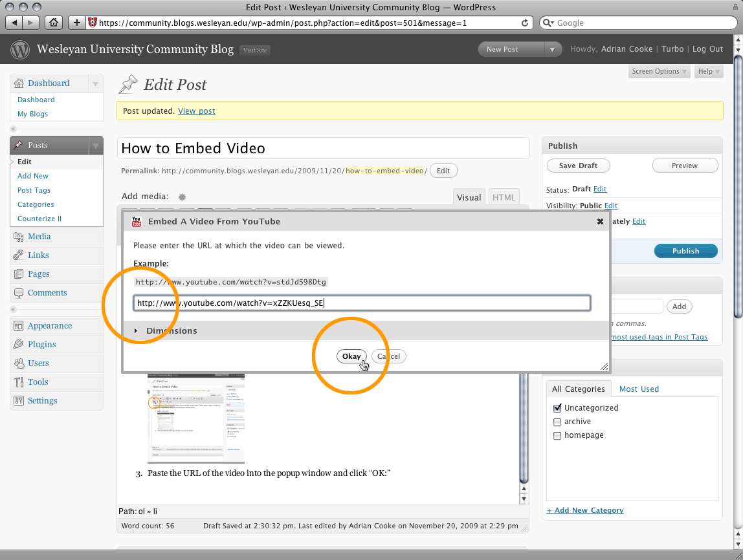The height and width of the screenshot is (560, 743).
Task: Click the Add media asterisk icon
Action: (182, 197)
